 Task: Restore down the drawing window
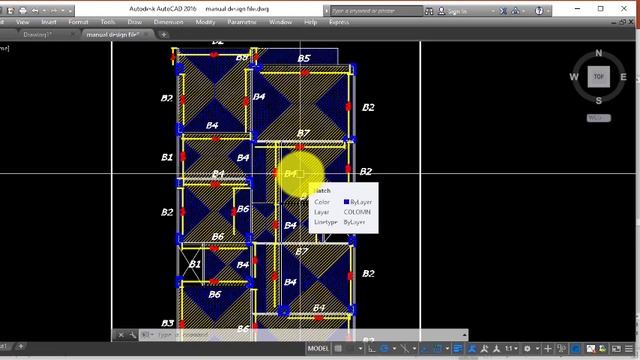(622, 22)
